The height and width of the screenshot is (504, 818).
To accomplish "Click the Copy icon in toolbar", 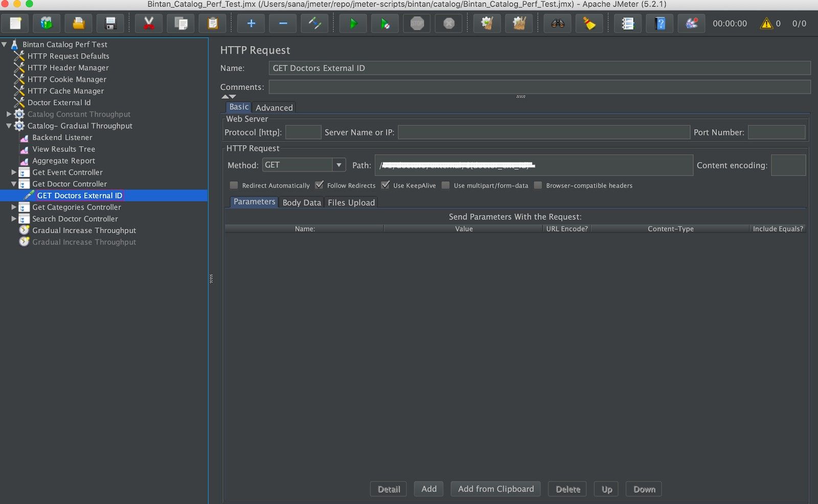I will [x=180, y=24].
